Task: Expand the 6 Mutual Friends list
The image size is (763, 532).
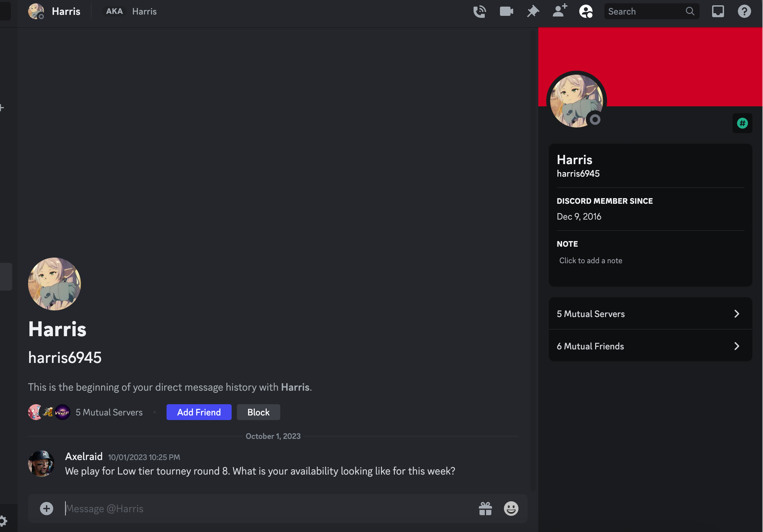Action: coord(650,346)
